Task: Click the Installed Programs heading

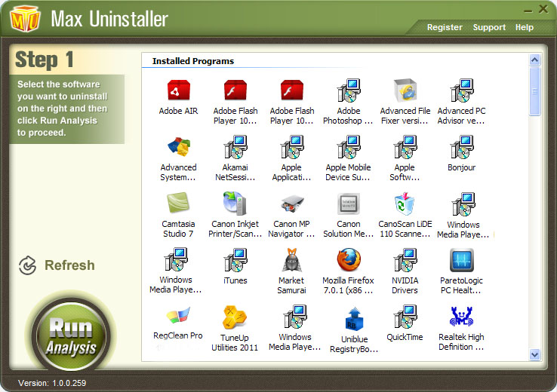Action: click(193, 61)
